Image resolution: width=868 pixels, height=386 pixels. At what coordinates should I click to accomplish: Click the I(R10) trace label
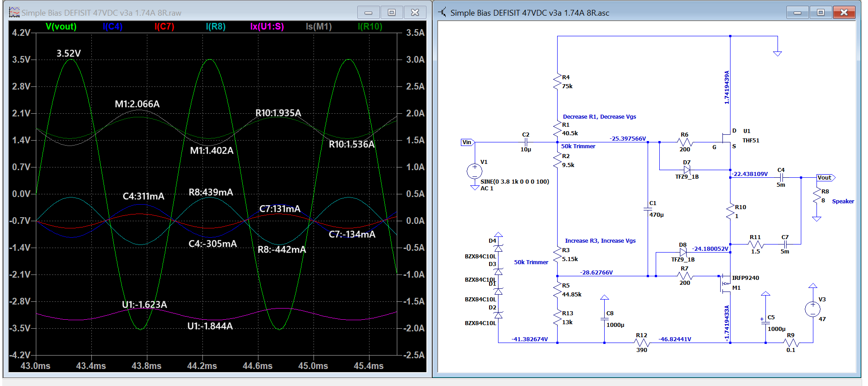pyautogui.click(x=370, y=26)
